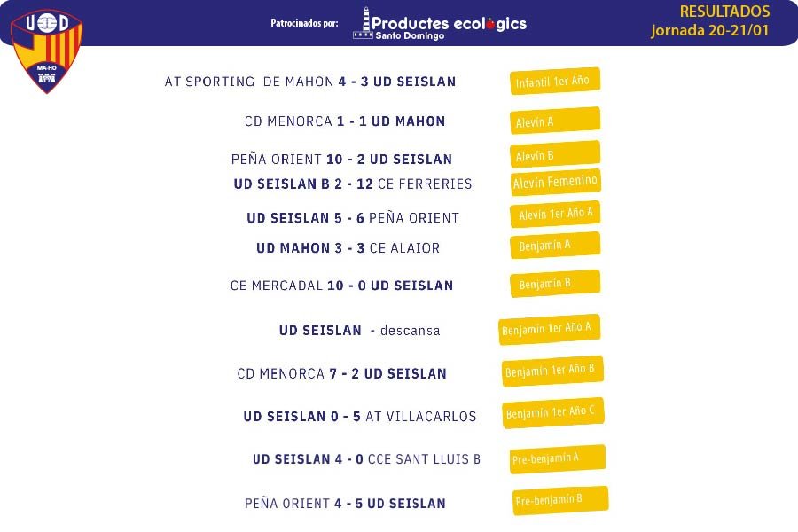The height and width of the screenshot is (532, 798).
Task: Click the Peña Orient 4 - 5 UD Seislan result
Action: pyautogui.click(x=345, y=504)
